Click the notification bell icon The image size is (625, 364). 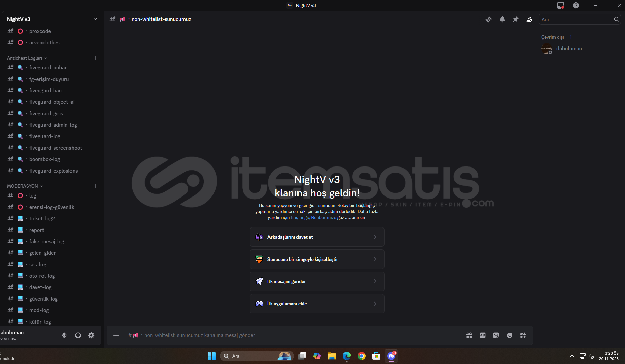(x=502, y=19)
